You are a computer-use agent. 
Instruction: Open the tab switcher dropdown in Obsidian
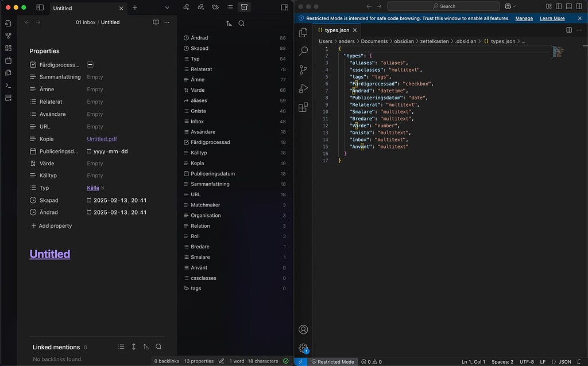click(x=167, y=7)
